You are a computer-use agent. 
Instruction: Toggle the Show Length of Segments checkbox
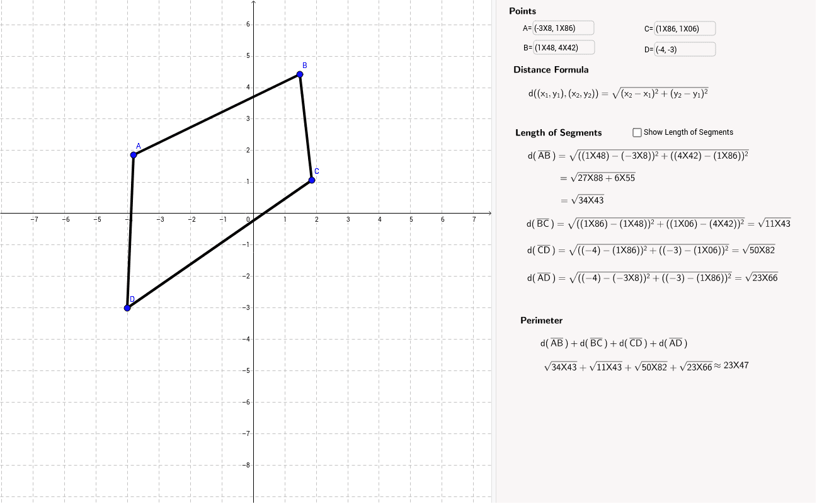pyautogui.click(x=637, y=132)
